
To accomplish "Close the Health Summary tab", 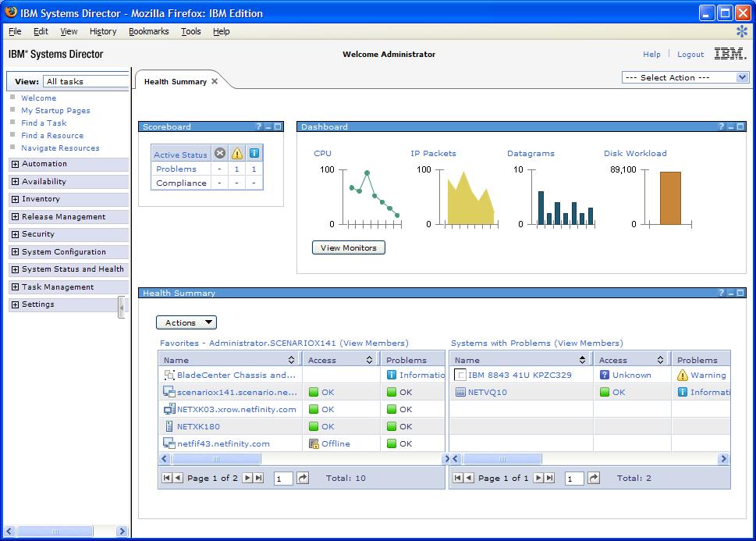I will pos(215,81).
